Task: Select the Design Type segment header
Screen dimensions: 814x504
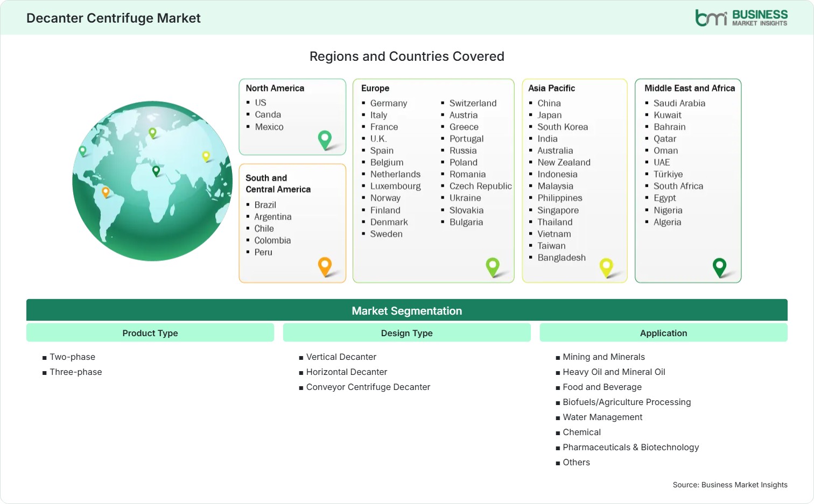Action: coord(407,333)
